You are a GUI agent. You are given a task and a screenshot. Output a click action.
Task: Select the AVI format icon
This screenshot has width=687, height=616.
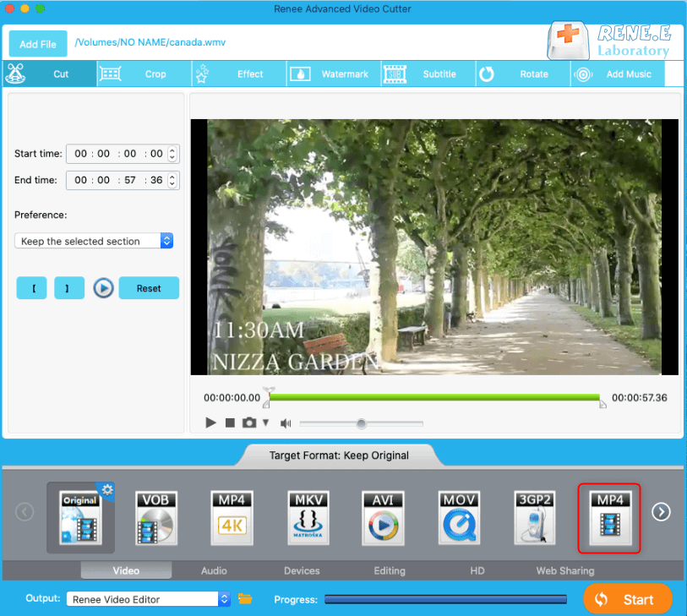pyautogui.click(x=383, y=518)
